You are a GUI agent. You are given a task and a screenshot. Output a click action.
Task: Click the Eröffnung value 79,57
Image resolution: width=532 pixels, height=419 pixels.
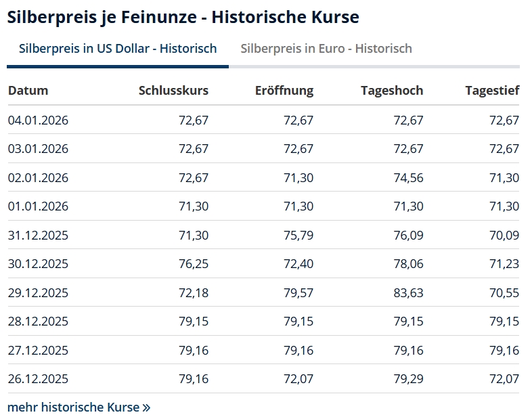(298, 293)
